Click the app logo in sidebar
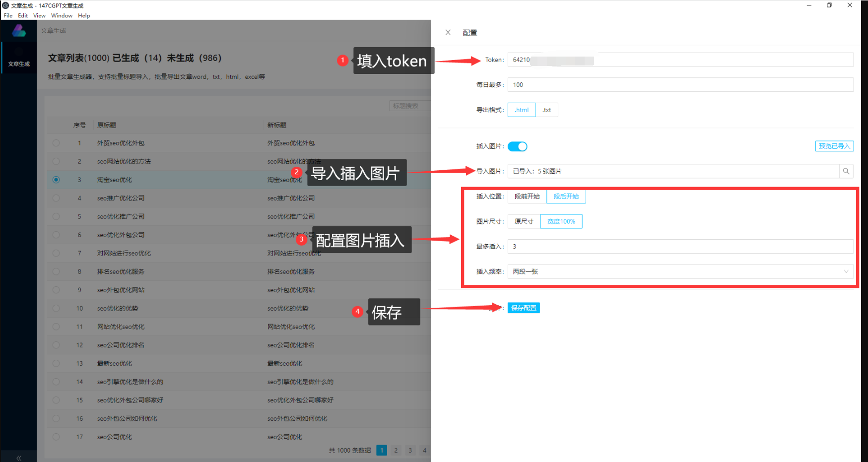This screenshot has height=462, width=868. 19,31
